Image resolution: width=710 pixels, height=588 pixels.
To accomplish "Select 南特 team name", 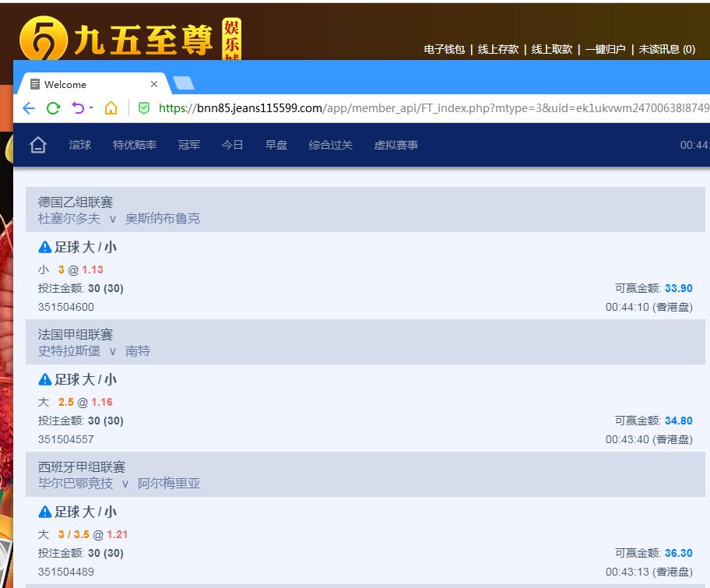I will 138,350.
